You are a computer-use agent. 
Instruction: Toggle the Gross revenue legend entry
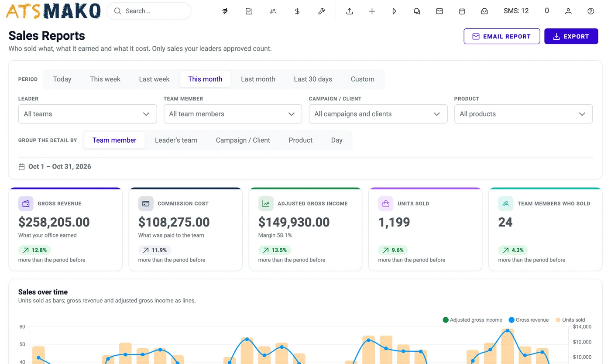(x=529, y=320)
